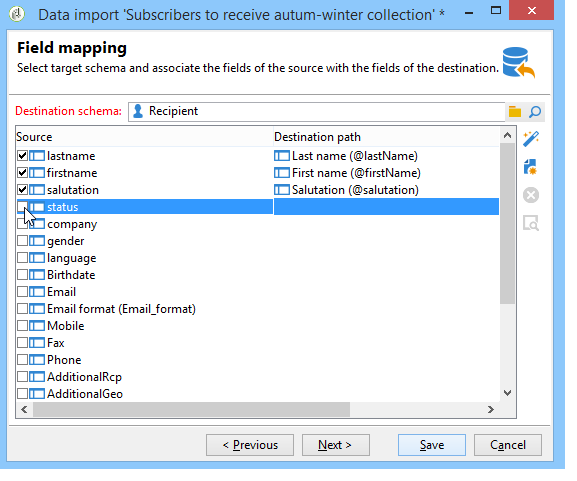Click the vertical scrollbar up arrow
This screenshot has width=577, height=481.
pyautogui.click(x=507, y=135)
